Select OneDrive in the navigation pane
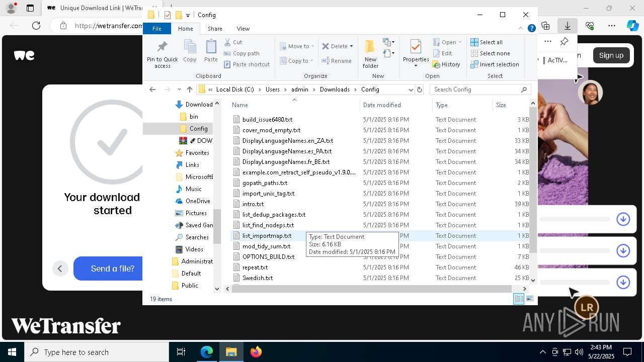This screenshot has height=362, width=644. [x=197, y=201]
